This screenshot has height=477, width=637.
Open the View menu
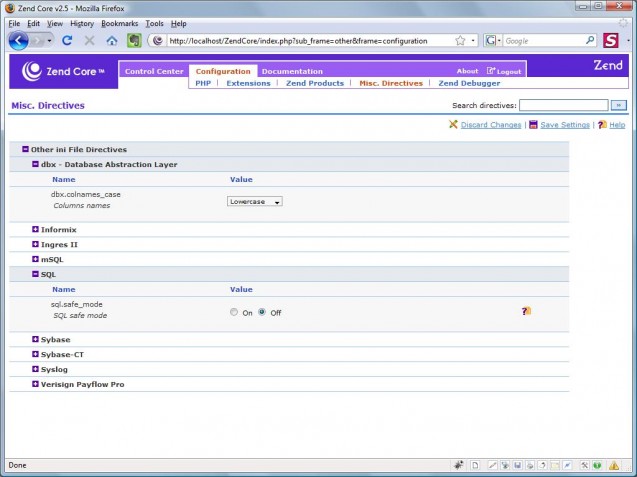(55, 24)
